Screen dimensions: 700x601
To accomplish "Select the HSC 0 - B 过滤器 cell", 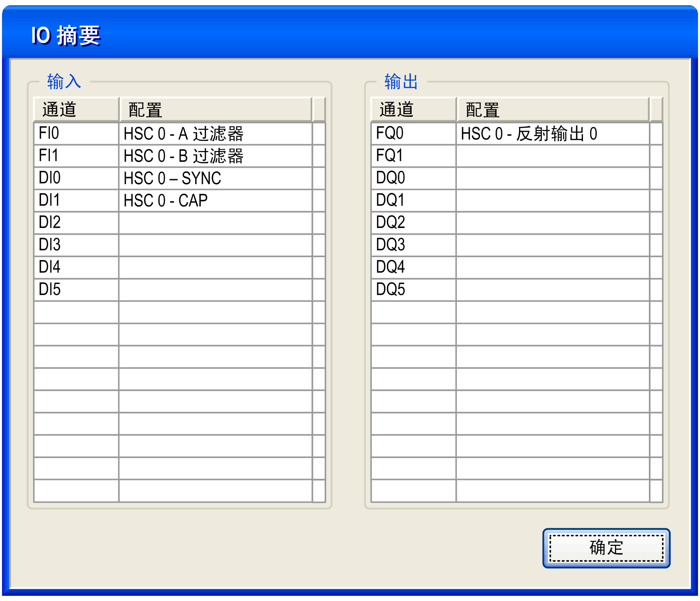I will pyautogui.click(x=215, y=156).
